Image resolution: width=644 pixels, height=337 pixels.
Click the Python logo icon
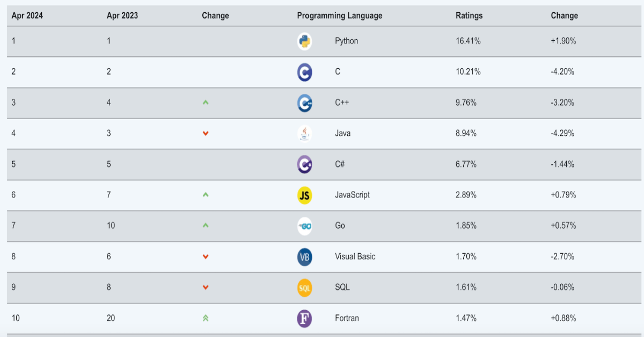coord(304,41)
